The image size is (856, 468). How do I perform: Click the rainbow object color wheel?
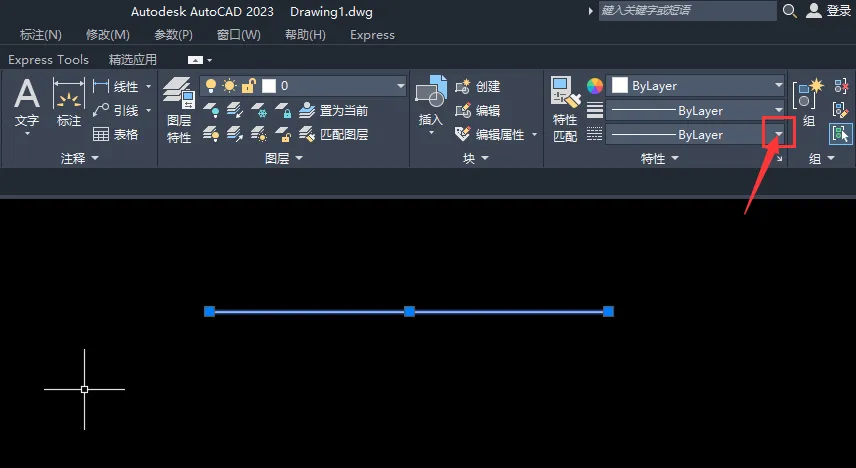click(595, 86)
